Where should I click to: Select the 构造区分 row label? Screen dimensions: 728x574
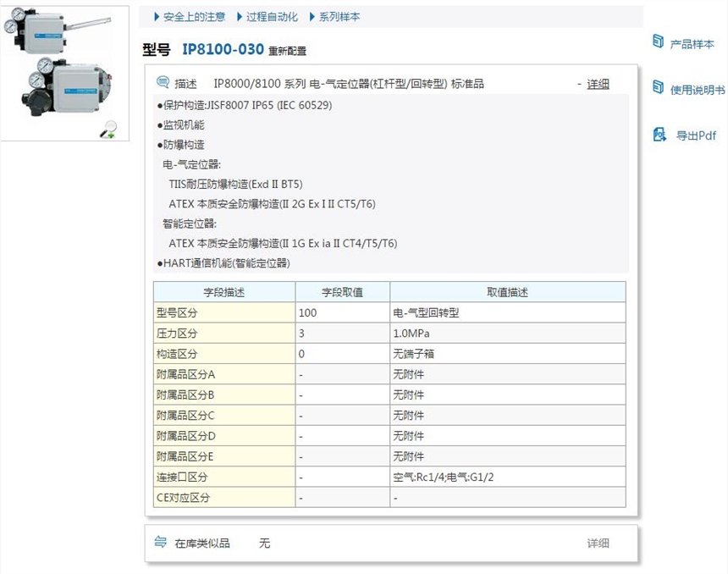224,353
